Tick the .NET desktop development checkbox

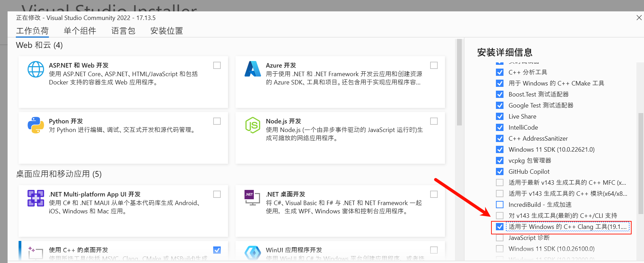tap(434, 194)
